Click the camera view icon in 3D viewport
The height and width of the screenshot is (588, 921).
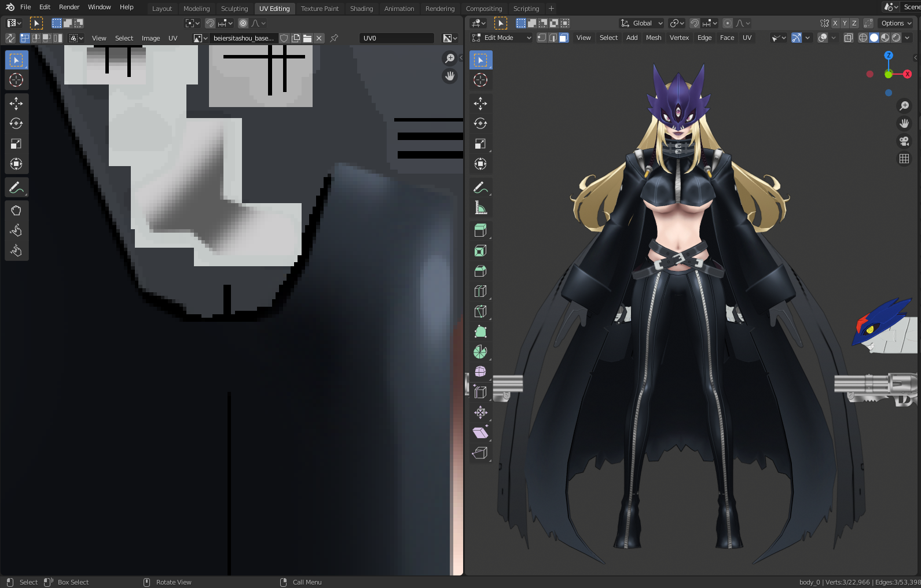point(904,141)
